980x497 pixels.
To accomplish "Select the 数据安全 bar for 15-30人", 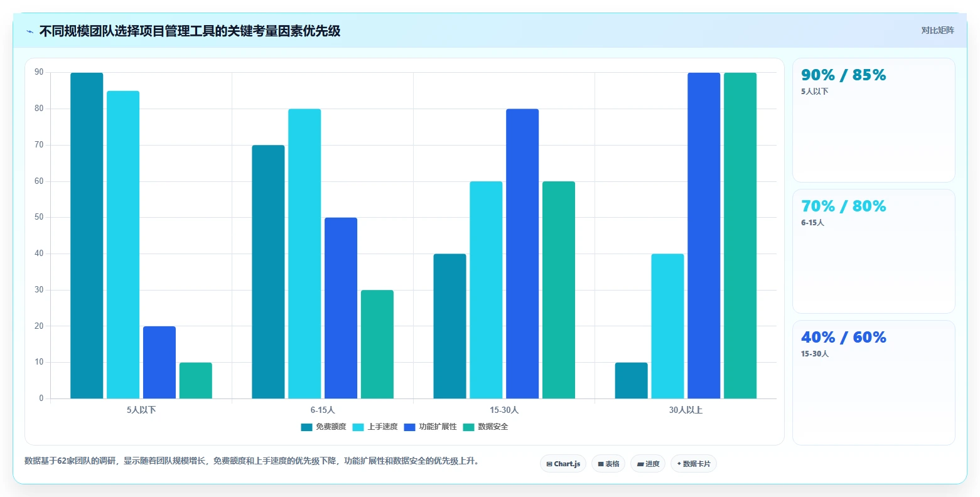I will (x=559, y=290).
